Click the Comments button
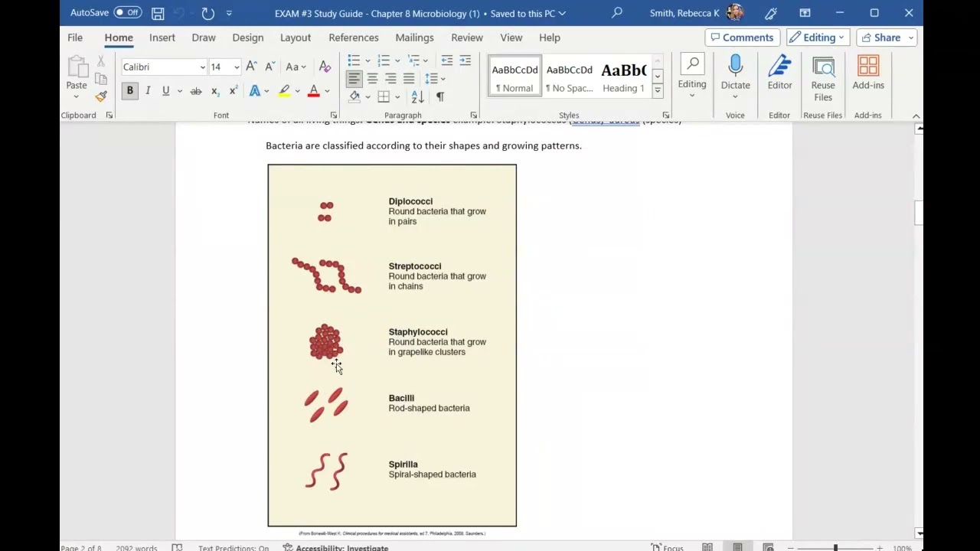The height and width of the screenshot is (551, 980). 743,37
